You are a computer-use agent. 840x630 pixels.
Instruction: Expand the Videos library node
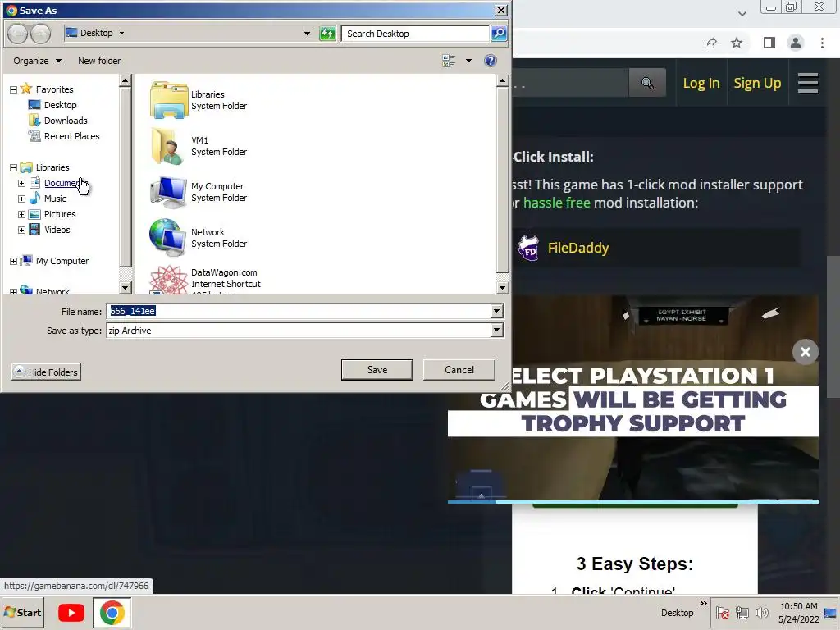(21, 230)
